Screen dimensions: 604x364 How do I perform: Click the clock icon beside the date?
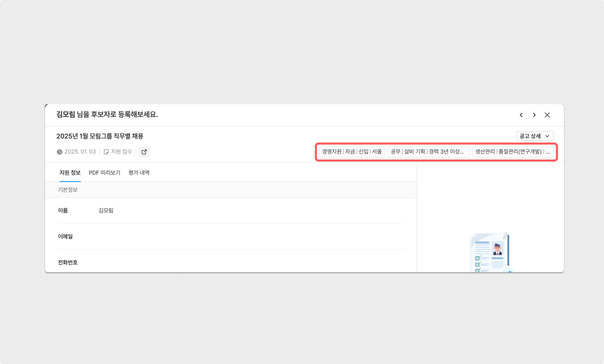pyautogui.click(x=60, y=152)
